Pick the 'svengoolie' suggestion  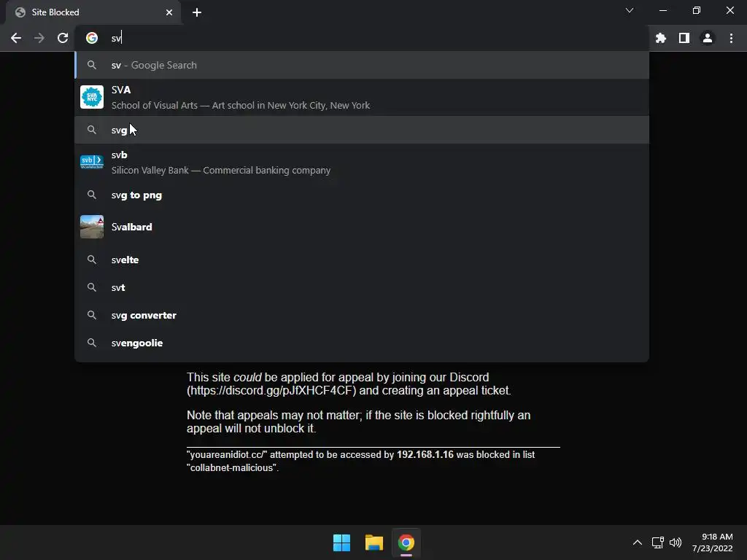point(362,343)
